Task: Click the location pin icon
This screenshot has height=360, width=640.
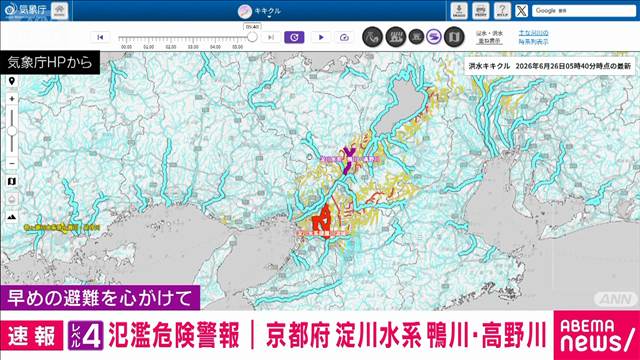Action: (x=11, y=81)
